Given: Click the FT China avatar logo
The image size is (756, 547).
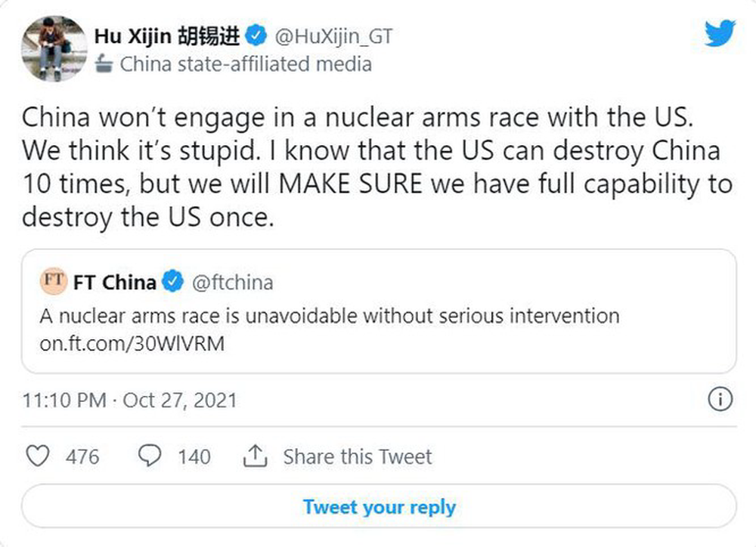Looking at the screenshot, I should coord(54,282).
